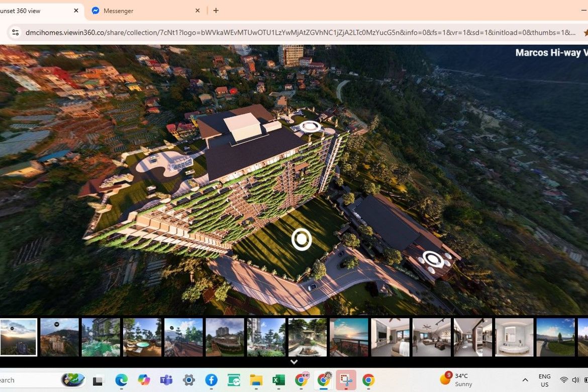Open the round jacuzzi deck thumbnail

click(x=142, y=337)
